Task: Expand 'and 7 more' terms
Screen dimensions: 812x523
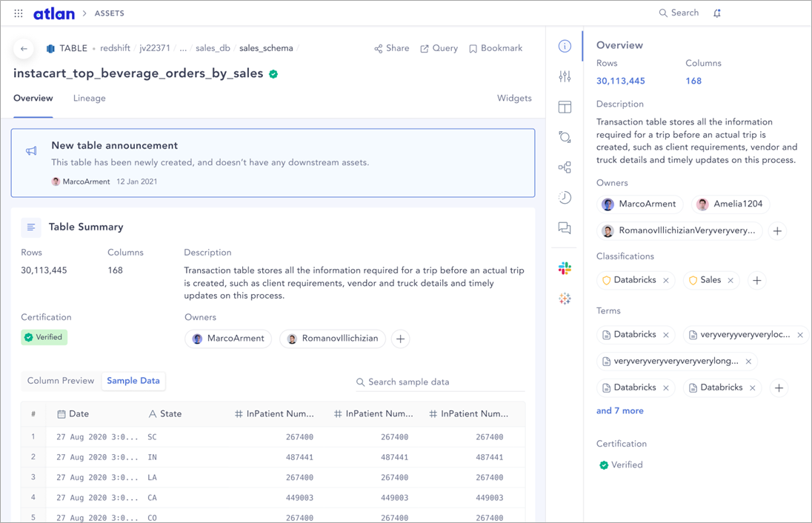Action: click(x=620, y=410)
